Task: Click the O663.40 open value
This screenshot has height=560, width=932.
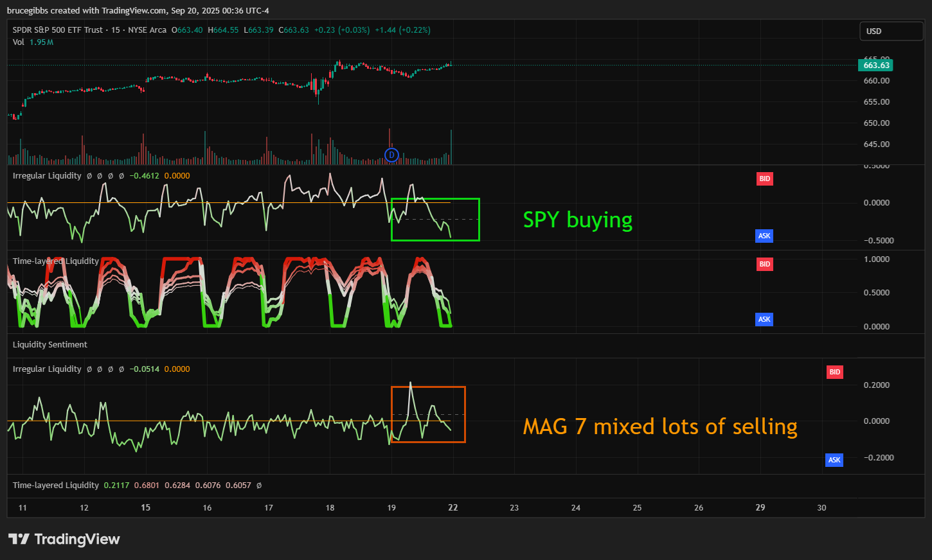Action: point(187,30)
